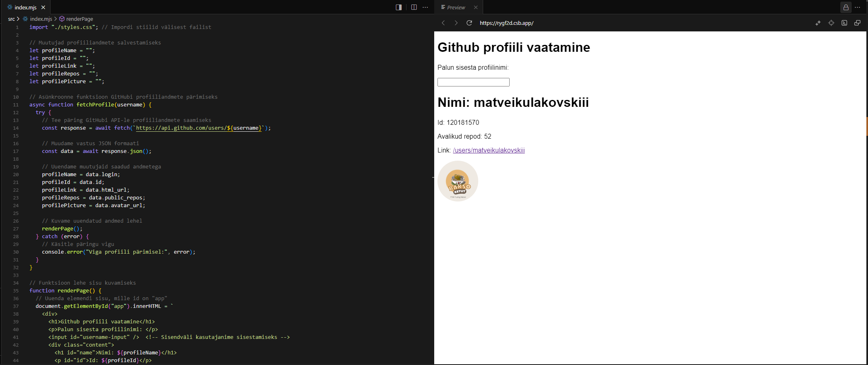The image size is (868, 365).
Task: Click the try keyword on line 12
Action: click(40, 112)
